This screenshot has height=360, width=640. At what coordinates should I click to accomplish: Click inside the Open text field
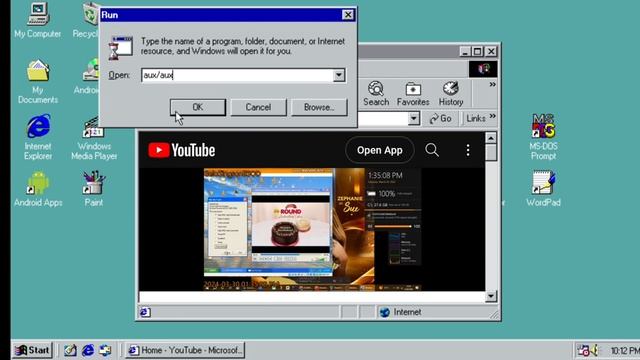pyautogui.click(x=237, y=75)
